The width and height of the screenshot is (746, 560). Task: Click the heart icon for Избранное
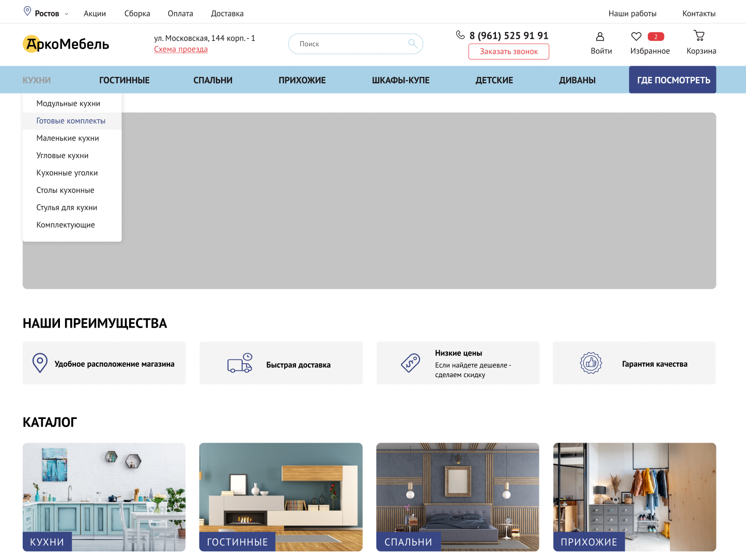636,36
